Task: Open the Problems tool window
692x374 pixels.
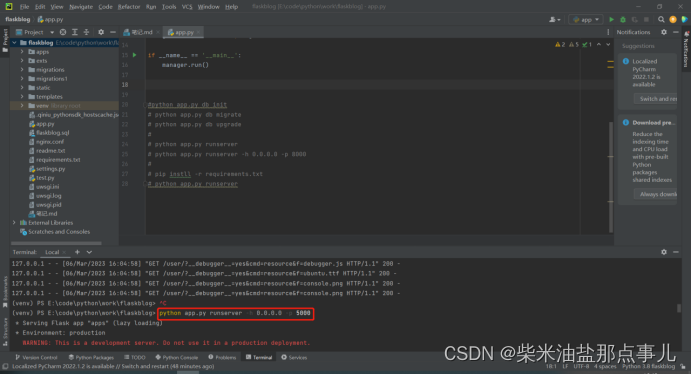Action: point(222,357)
